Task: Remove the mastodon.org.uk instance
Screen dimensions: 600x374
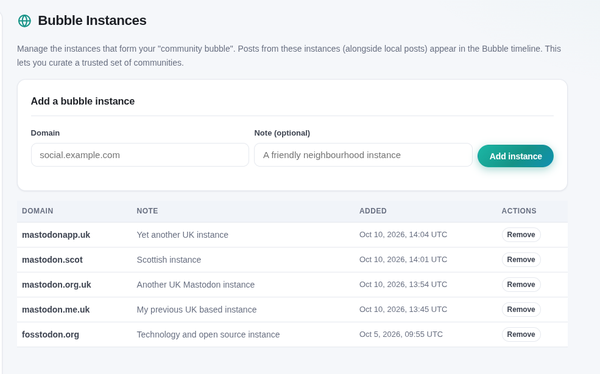Action: click(521, 284)
